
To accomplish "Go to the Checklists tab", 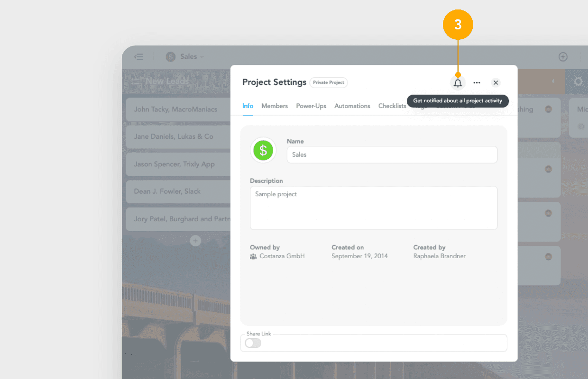I will click(392, 106).
